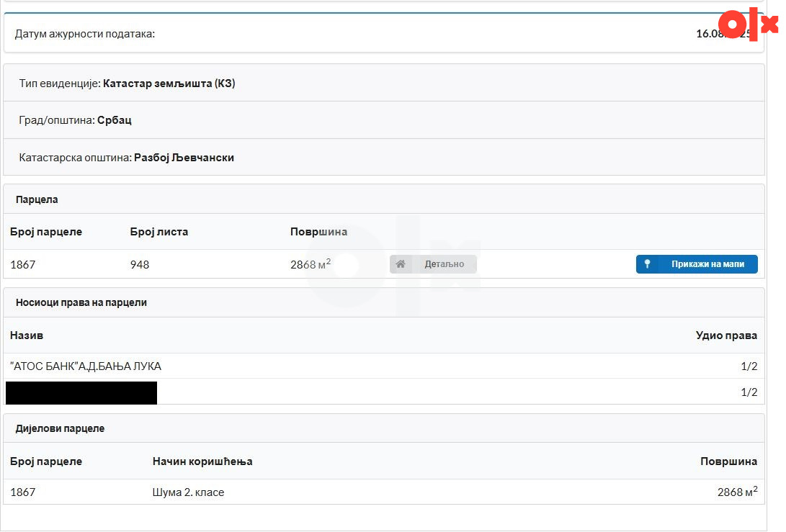Click the Дијелови парцеле section header

pos(60,428)
